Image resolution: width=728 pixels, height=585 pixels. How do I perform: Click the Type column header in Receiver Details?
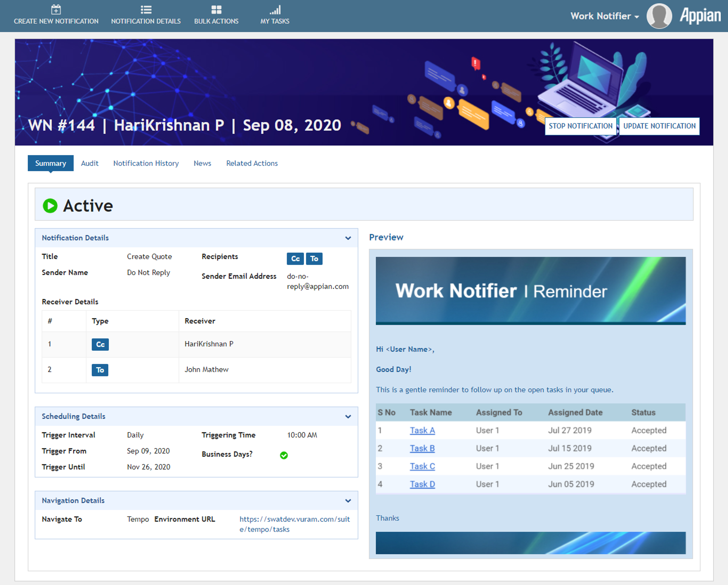tap(100, 321)
